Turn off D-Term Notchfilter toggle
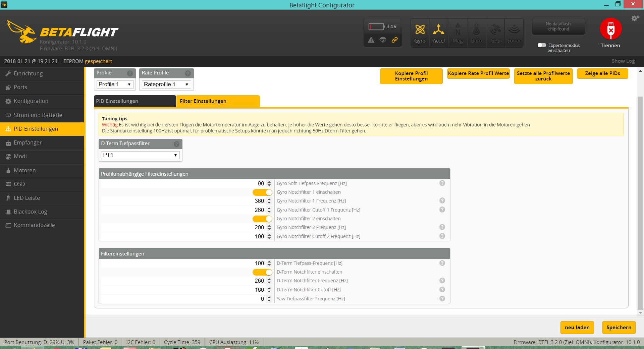 point(262,272)
